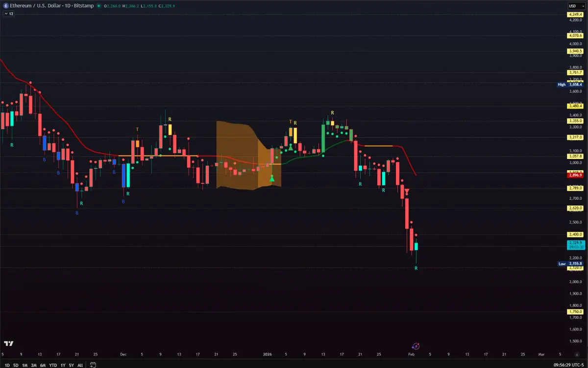Screen dimensions: 588x368
Task: Click the 3,761.7 yellow price label
Action: tap(575, 72)
